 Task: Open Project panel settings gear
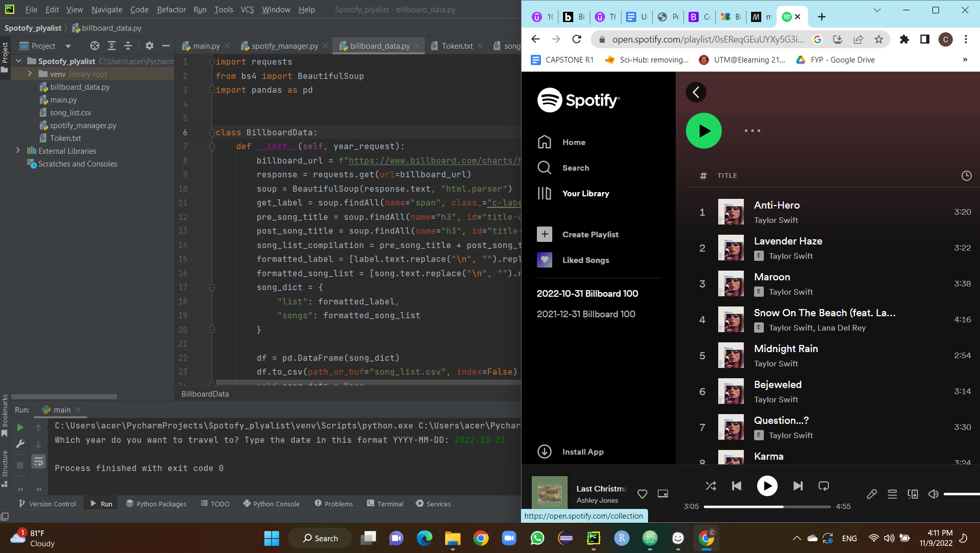pyautogui.click(x=149, y=46)
